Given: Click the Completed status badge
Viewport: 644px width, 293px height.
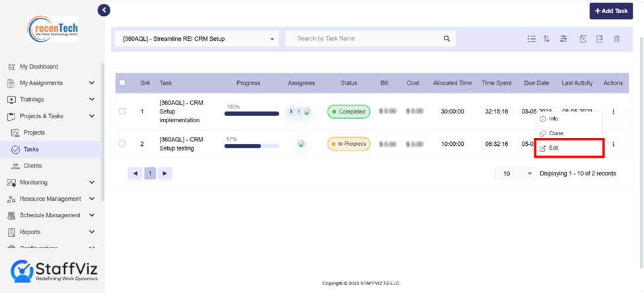Looking at the screenshot, I should click(x=349, y=112).
